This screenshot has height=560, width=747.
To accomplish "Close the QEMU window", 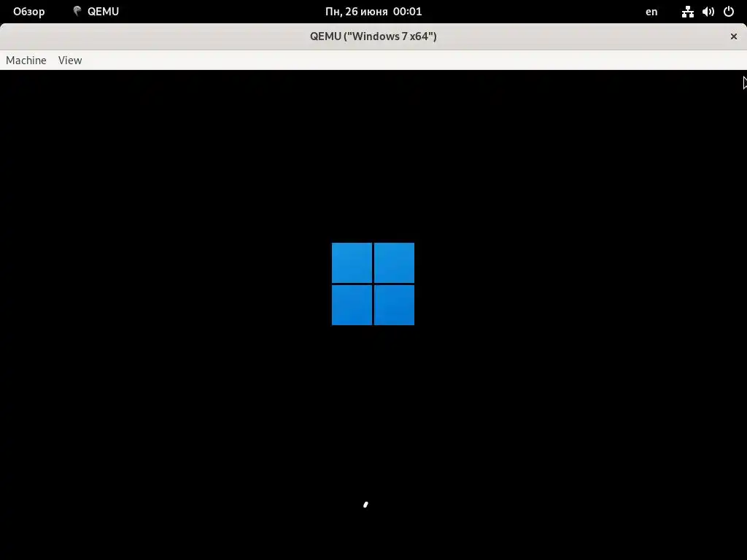I will click(x=734, y=36).
